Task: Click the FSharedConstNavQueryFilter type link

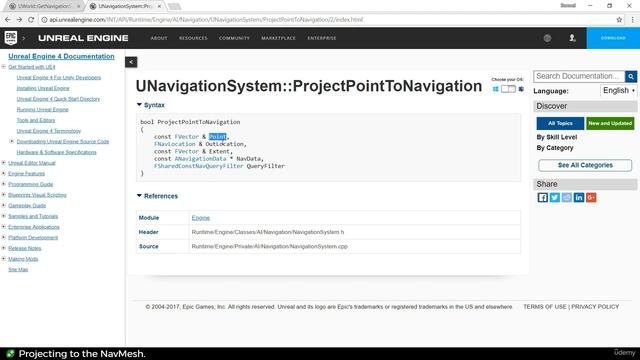Action: click(x=198, y=166)
